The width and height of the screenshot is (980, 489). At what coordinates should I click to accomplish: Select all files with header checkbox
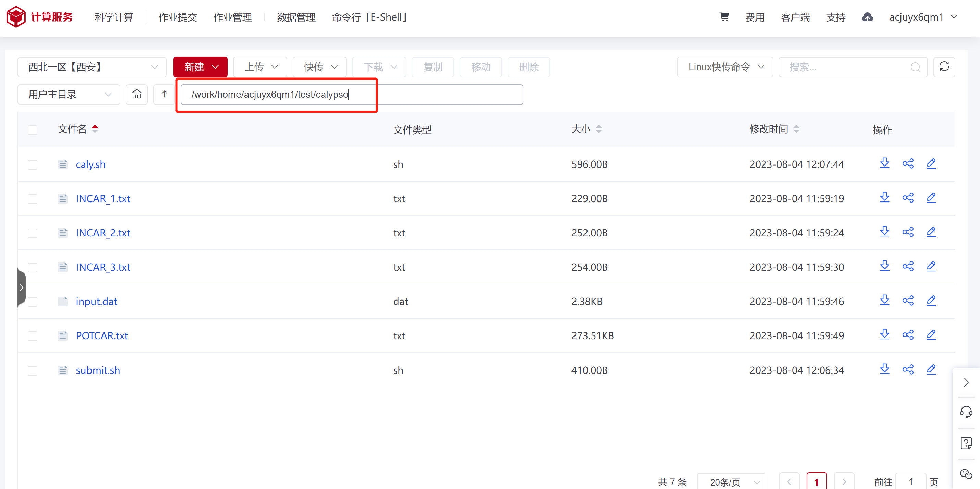[32, 130]
